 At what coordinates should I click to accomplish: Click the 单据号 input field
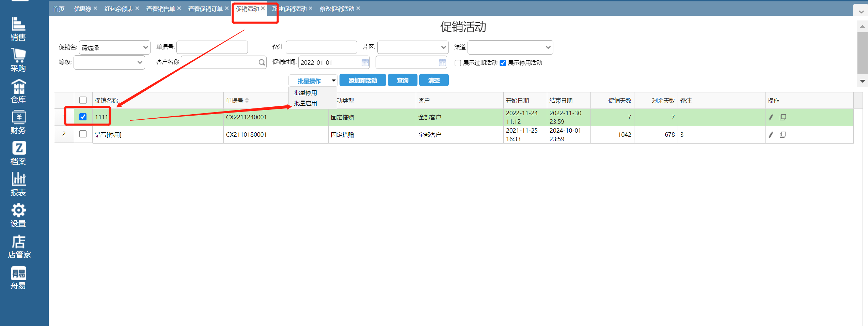(212, 47)
